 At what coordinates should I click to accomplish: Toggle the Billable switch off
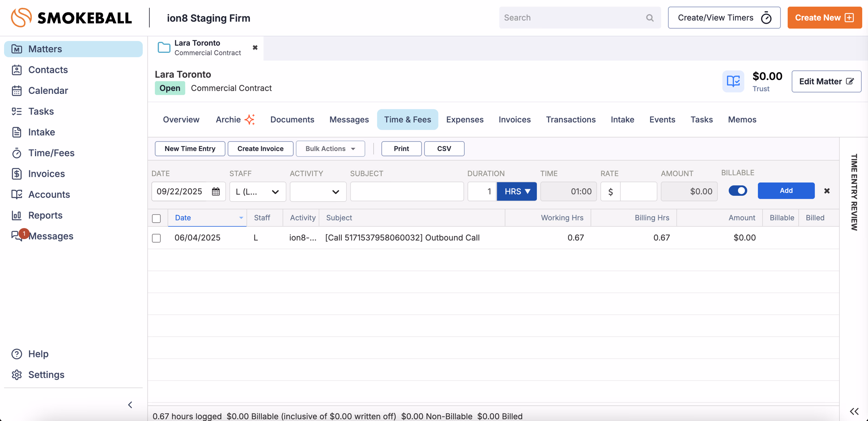[x=737, y=191]
